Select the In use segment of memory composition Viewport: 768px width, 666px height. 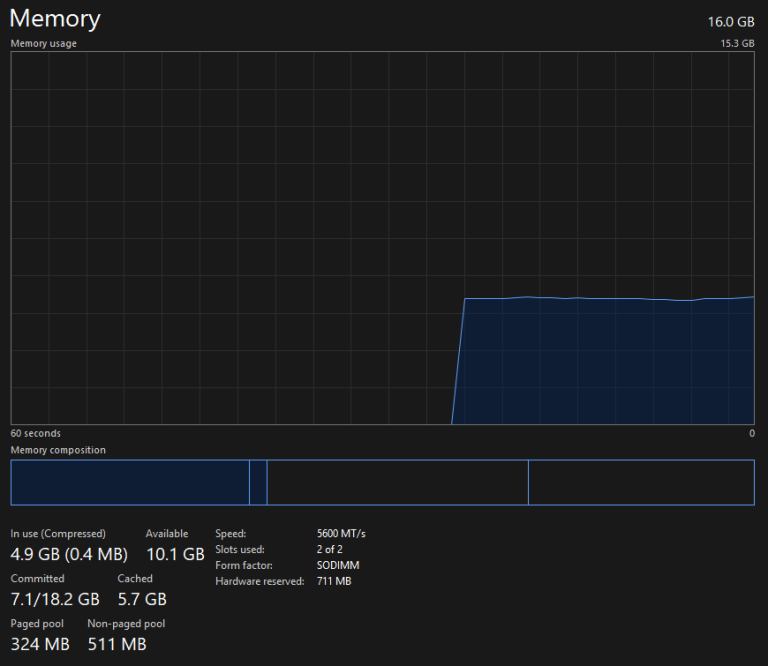pos(130,482)
